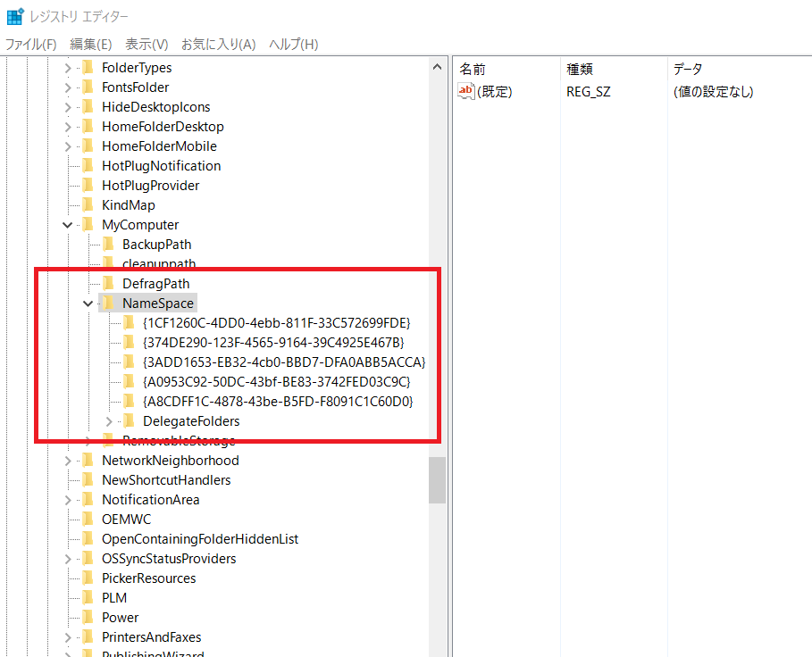Click the (値の設定なし) data cell
This screenshot has width=812, height=657.
pyautogui.click(x=713, y=92)
